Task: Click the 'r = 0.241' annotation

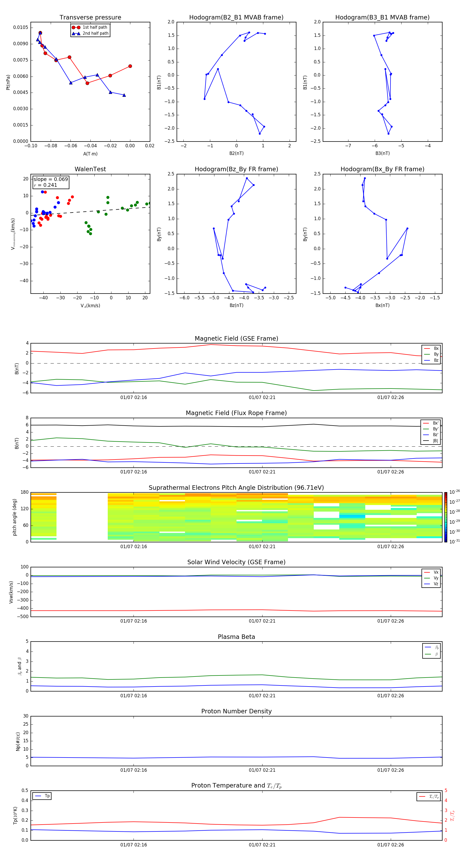Action: tap(45, 185)
